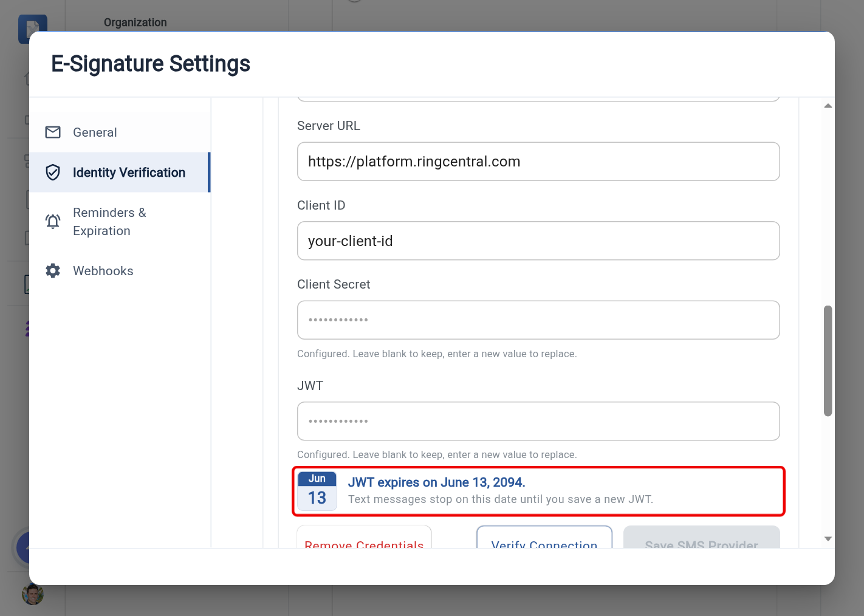The width and height of the screenshot is (864, 616).
Task: Select the Identity Verification tab
Action: (x=120, y=173)
